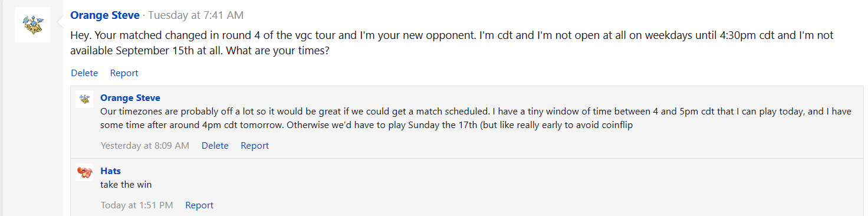Click the 'Yesterday at 8:09 AM' timestamp
Screen dimensions: 868x216
coord(145,146)
